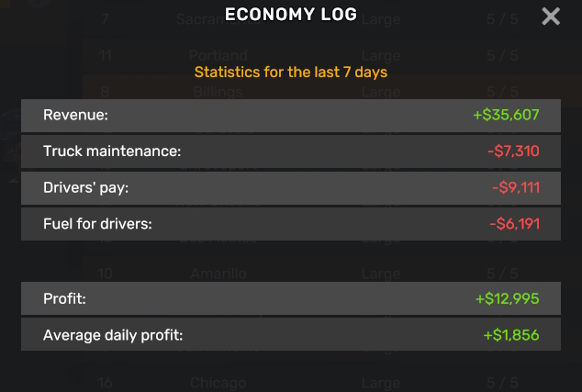
Task: Click the Truck maintenance label
Action: [x=112, y=151]
